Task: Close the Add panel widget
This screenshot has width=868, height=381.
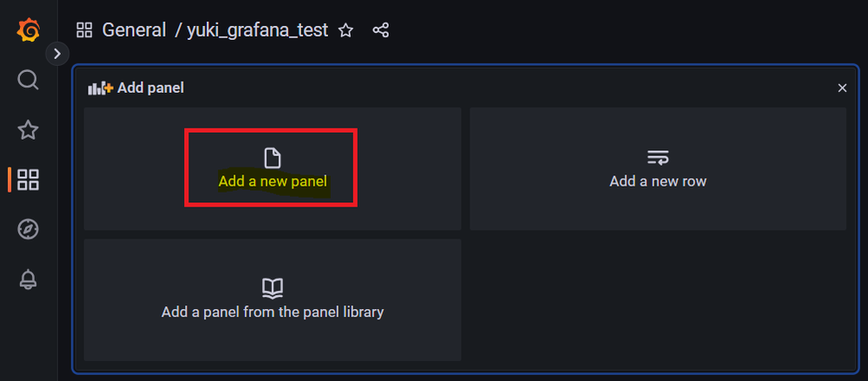Action: (842, 88)
